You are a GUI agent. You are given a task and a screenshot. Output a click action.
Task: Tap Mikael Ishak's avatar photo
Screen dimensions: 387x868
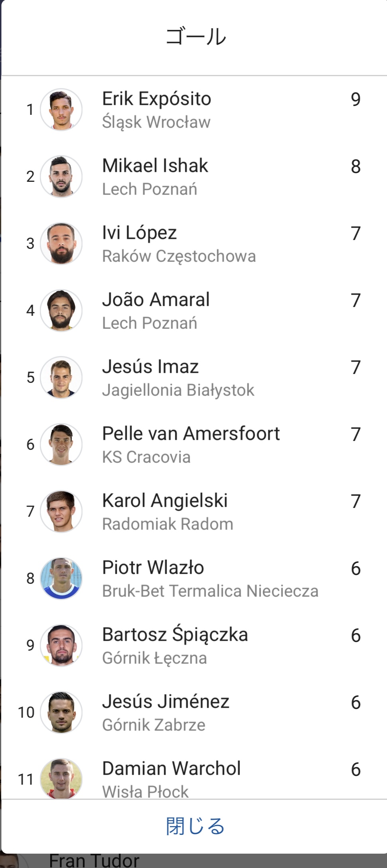[x=61, y=177]
